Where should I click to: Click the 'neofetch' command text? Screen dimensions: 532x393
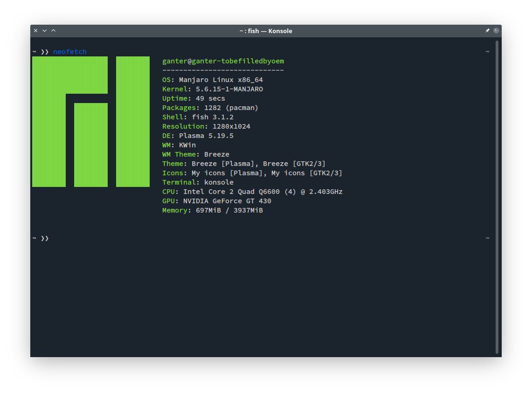pos(70,52)
